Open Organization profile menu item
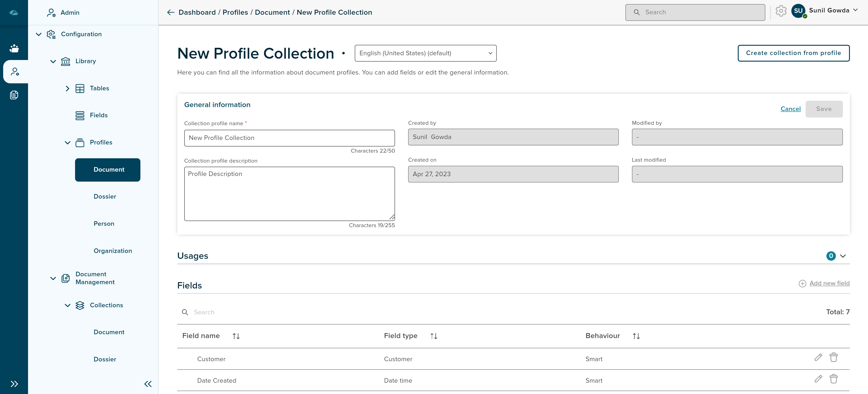This screenshot has width=868, height=394. tap(113, 251)
